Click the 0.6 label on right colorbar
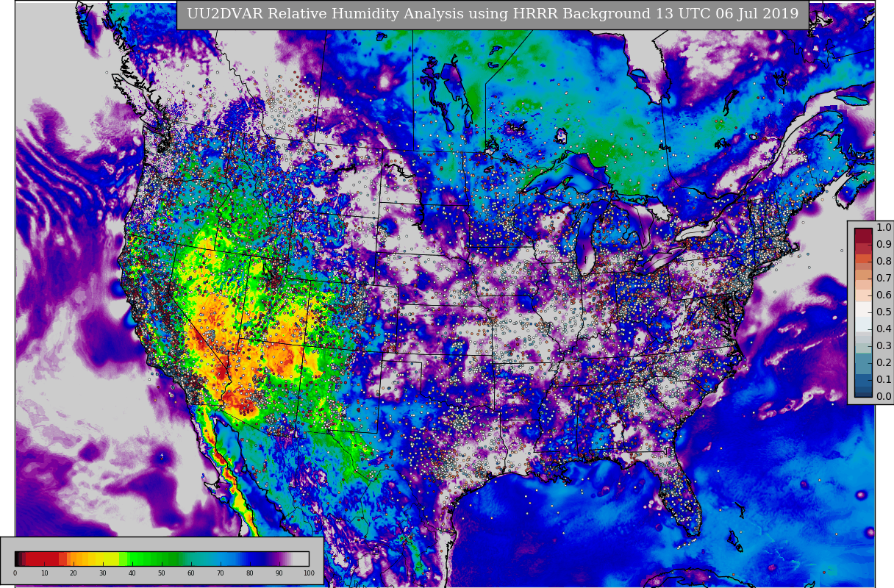894x588 pixels. click(x=884, y=295)
